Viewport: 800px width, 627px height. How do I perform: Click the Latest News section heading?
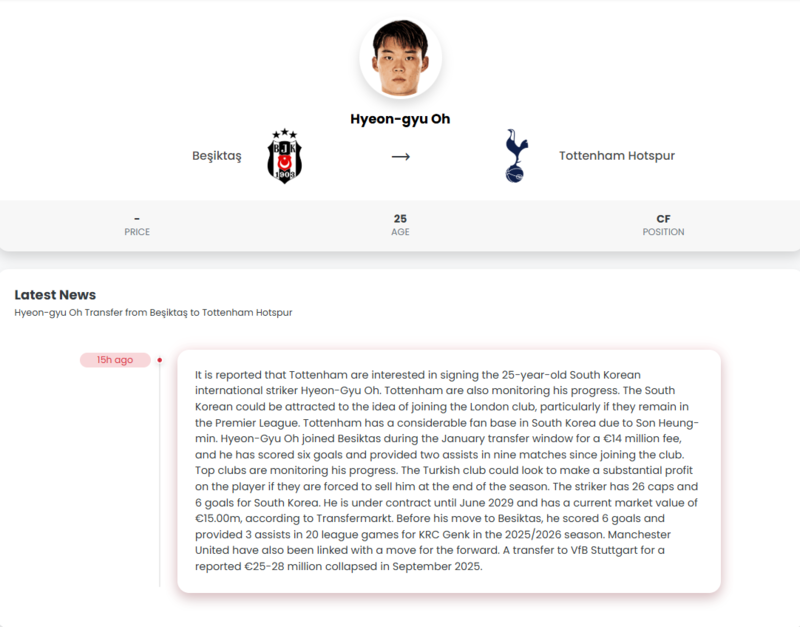[x=55, y=295]
